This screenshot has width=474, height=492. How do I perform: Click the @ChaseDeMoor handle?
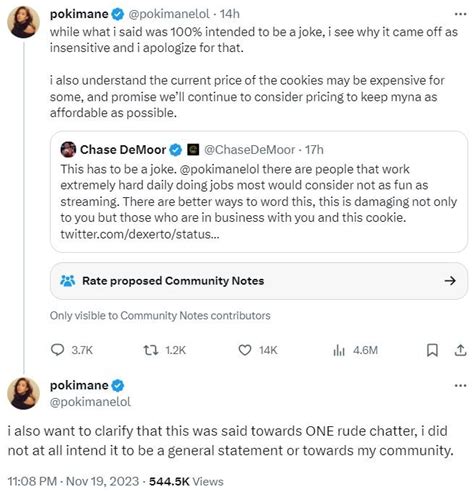pos(249,150)
